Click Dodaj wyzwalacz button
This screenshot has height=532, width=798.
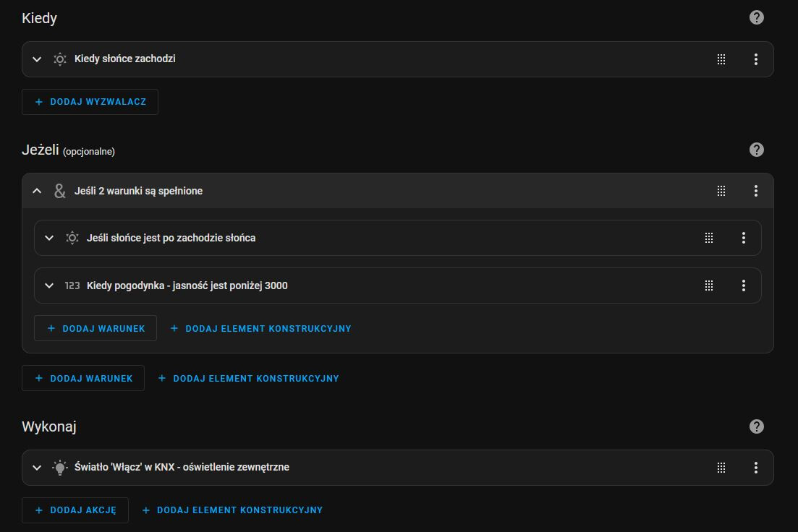(x=90, y=102)
